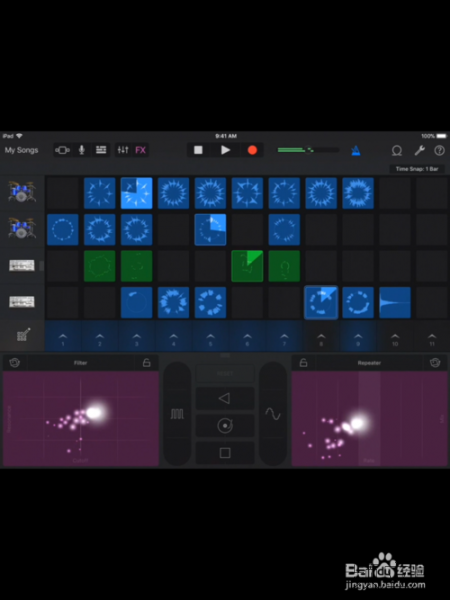Open the microphone input icon
Screen dimensions: 450x600
click(82, 150)
